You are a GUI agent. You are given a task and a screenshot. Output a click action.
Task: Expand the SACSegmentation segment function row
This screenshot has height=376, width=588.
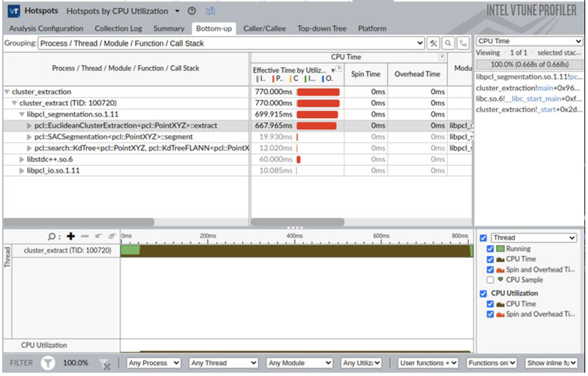click(x=29, y=137)
